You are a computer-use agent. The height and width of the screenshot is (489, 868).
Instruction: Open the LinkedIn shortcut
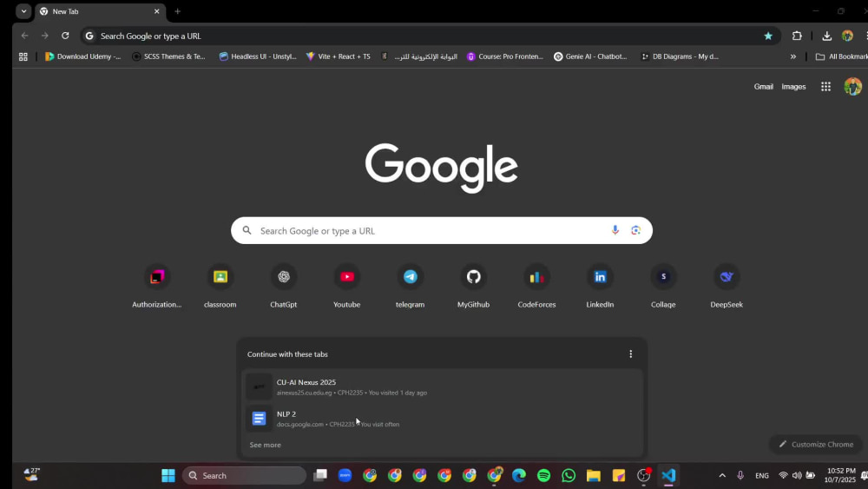600,287
